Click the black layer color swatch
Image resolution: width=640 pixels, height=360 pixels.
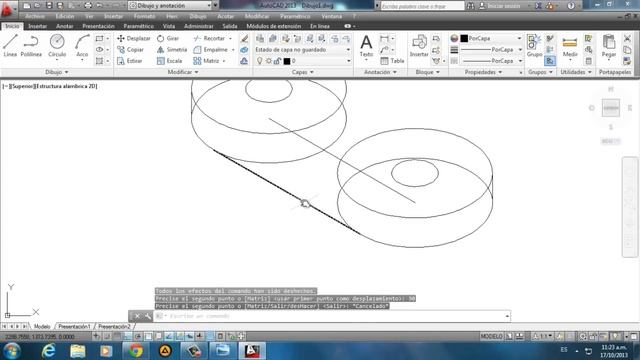287,61
